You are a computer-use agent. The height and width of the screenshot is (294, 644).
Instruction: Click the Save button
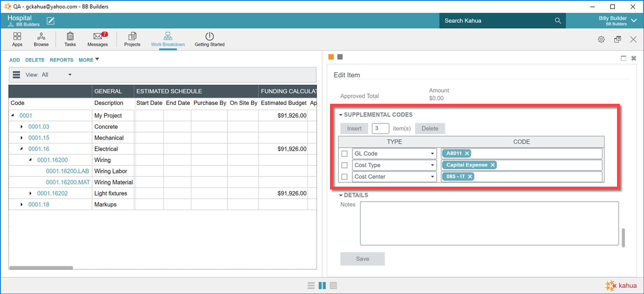point(362,259)
